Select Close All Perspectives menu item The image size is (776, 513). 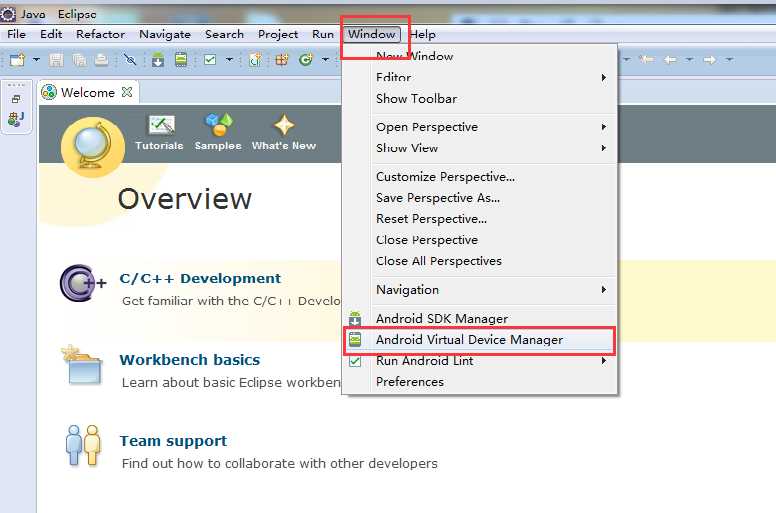(479, 261)
